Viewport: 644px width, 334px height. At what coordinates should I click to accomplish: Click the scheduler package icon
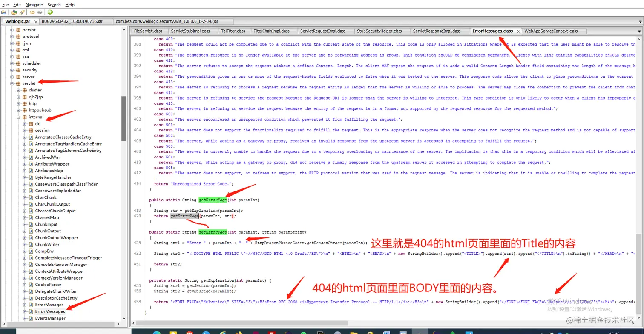click(18, 63)
